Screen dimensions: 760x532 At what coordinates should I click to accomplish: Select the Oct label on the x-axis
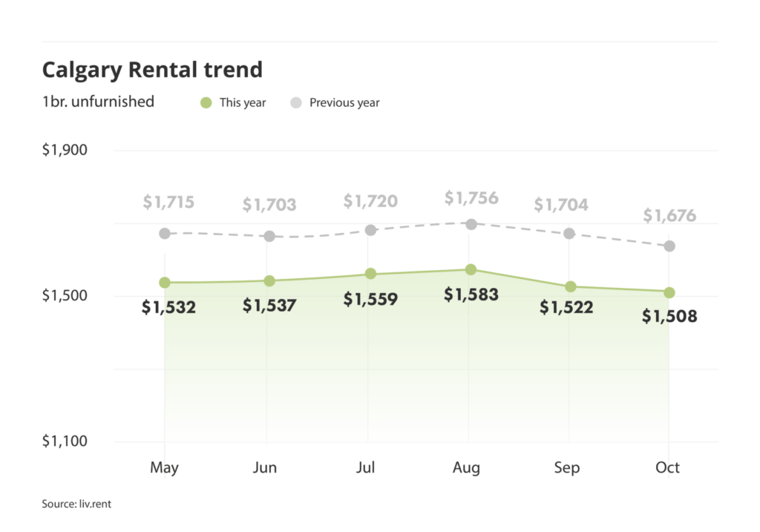pos(668,468)
